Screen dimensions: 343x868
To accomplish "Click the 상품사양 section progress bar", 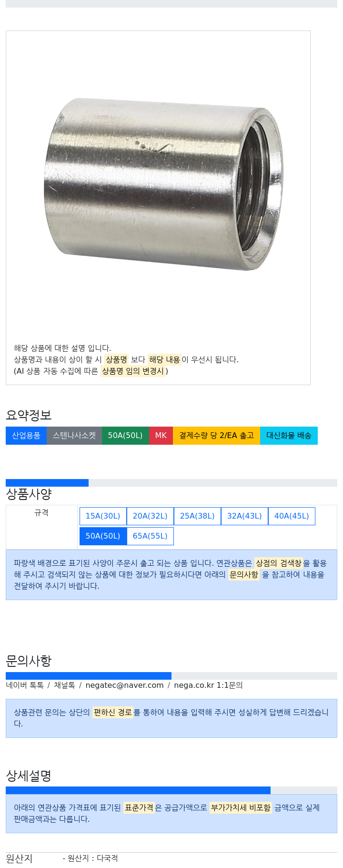I will tap(171, 483).
